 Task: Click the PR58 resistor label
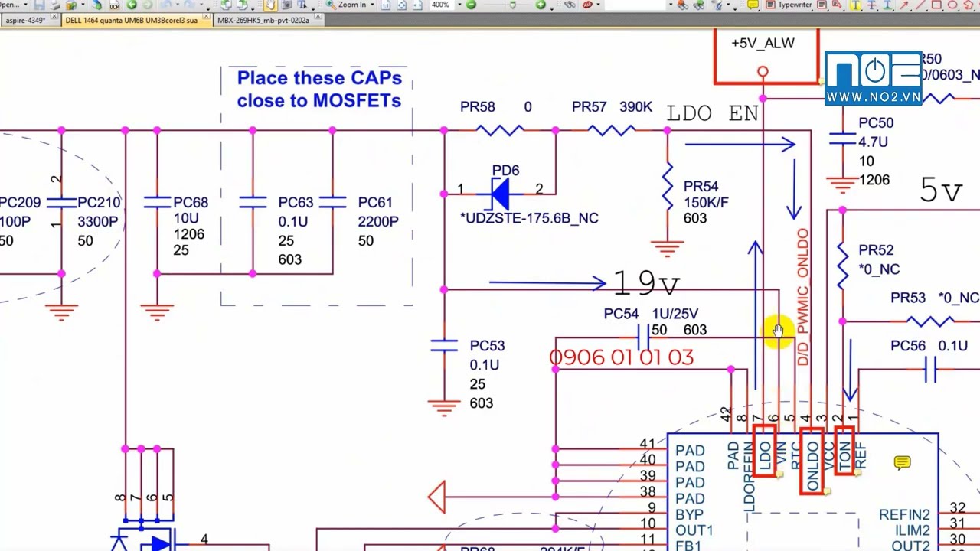[x=477, y=107]
